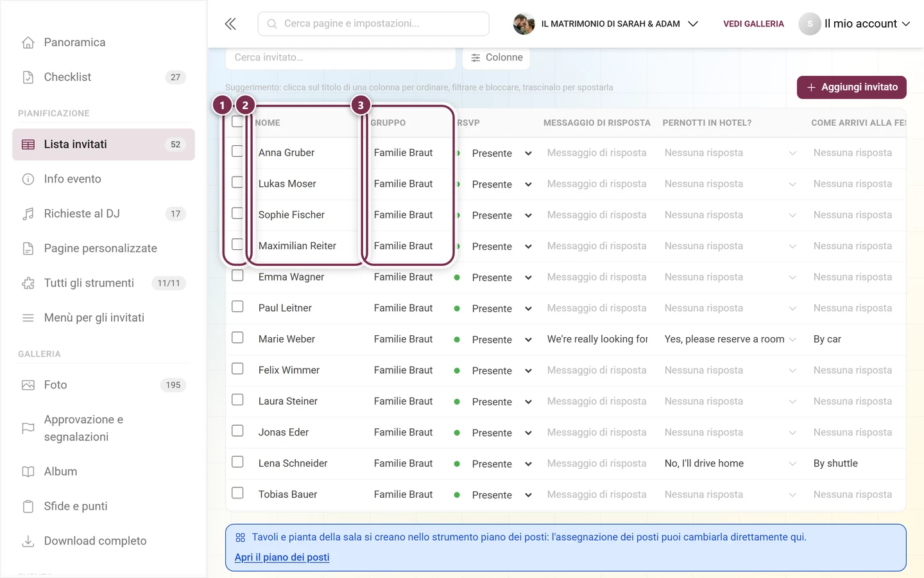Click the Cerca pagine e impostazioni field
The width and height of the screenshot is (924, 578).
(373, 24)
